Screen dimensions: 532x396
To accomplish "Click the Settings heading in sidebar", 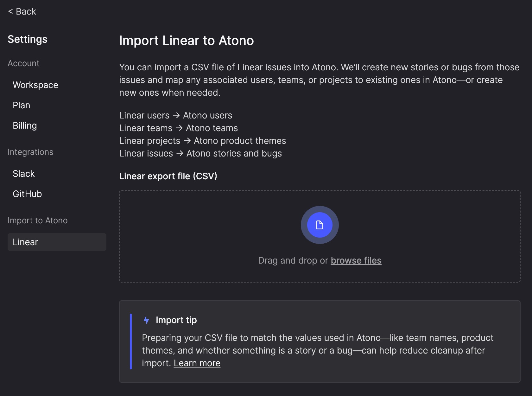I will click(x=28, y=39).
